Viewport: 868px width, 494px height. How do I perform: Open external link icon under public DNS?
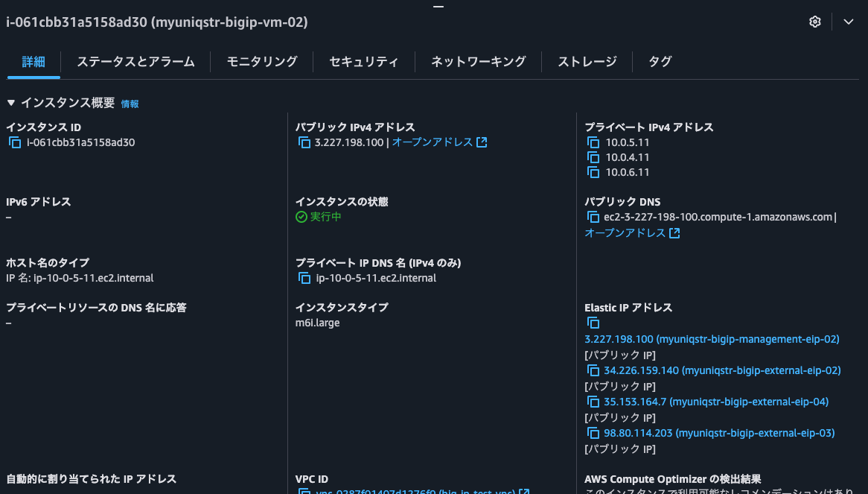click(x=674, y=233)
